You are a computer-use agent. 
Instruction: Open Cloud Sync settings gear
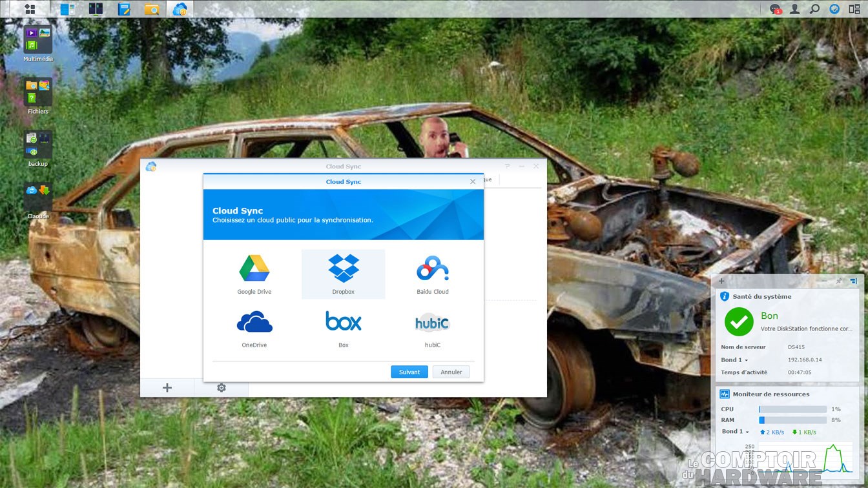(x=222, y=387)
